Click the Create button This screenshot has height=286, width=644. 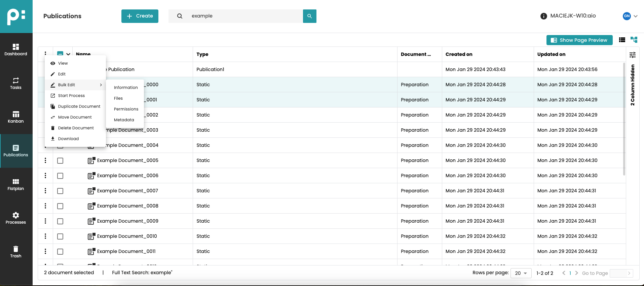140,16
